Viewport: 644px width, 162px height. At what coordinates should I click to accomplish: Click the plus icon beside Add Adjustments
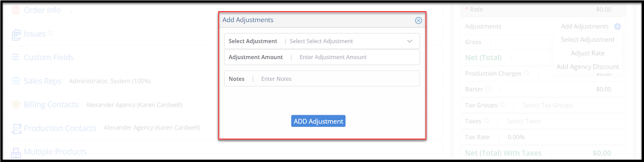[617, 27]
